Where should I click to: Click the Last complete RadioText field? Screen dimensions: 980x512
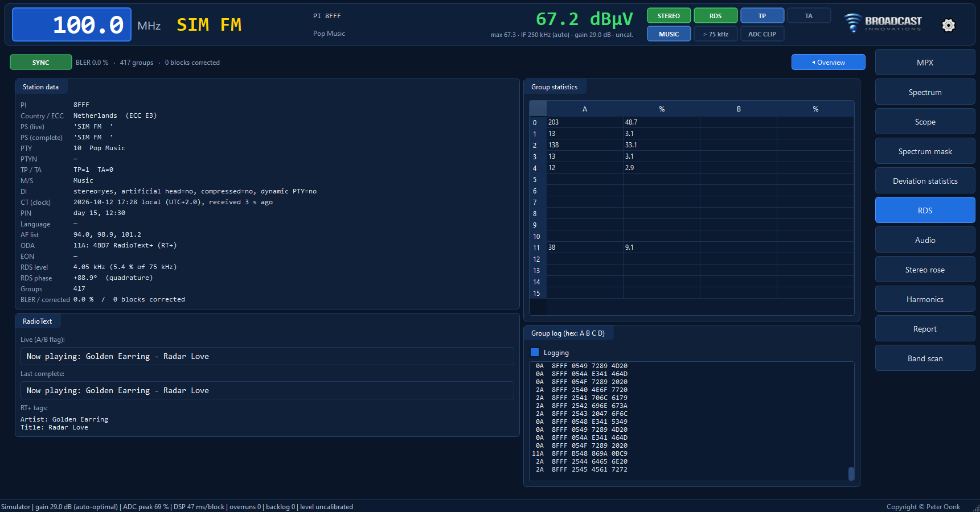tap(267, 390)
